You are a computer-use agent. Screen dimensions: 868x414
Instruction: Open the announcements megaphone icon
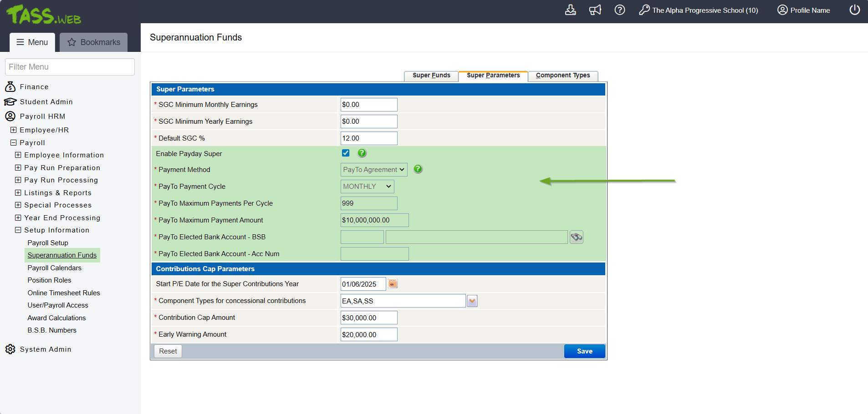pos(595,10)
